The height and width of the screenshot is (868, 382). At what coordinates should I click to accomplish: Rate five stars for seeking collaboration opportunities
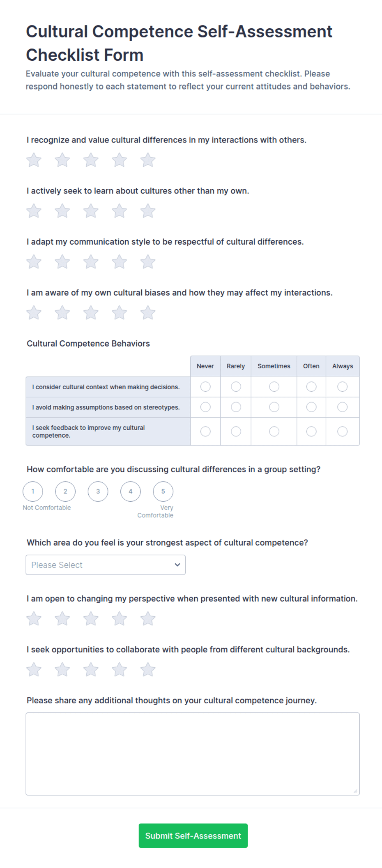click(x=148, y=670)
